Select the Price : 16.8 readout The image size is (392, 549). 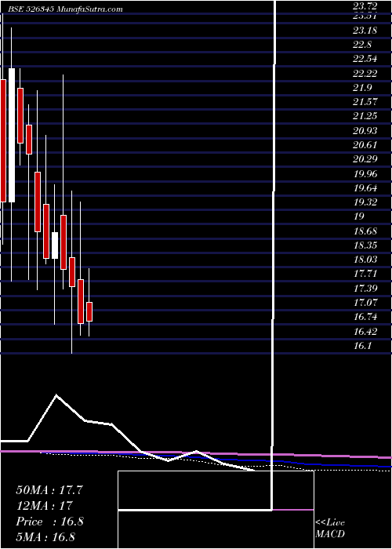[49, 522]
